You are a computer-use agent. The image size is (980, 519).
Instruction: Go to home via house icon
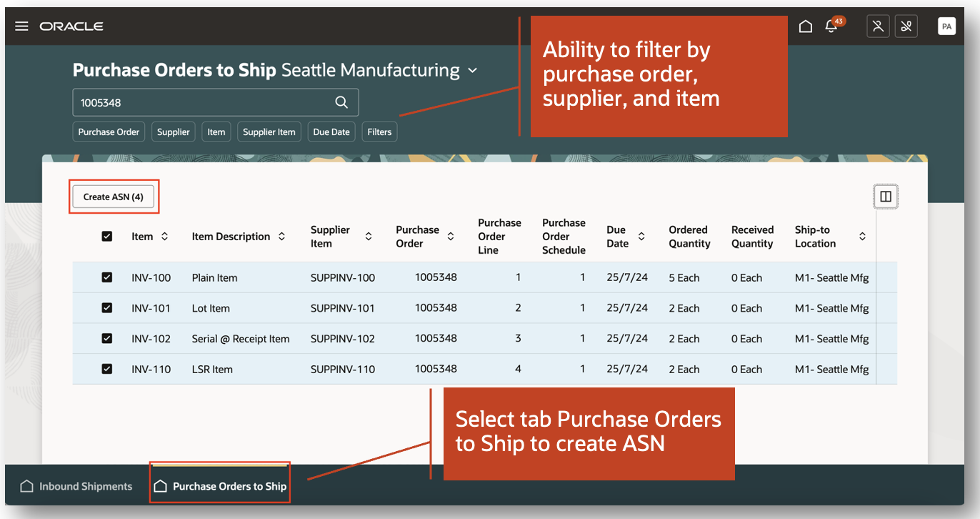(x=805, y=26)
